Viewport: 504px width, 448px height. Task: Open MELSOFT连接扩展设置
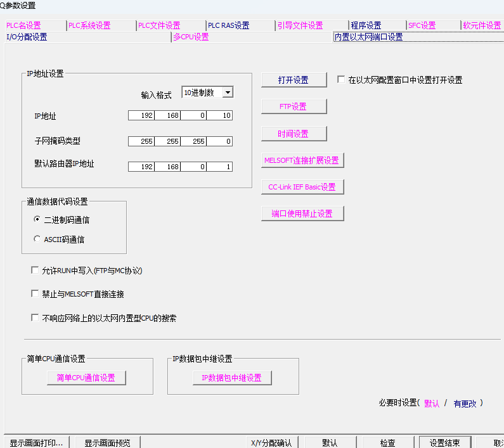[x=302, y=160]
